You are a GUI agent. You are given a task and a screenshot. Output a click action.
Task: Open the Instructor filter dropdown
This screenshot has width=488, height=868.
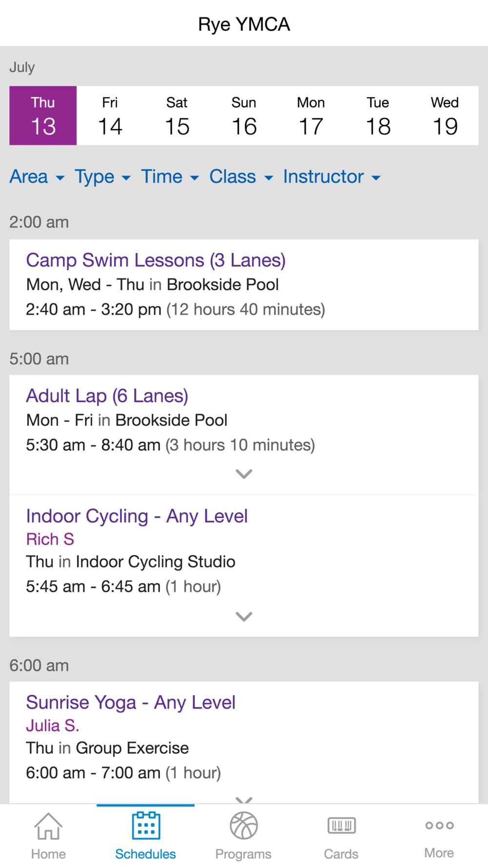[x=332, y=177]
